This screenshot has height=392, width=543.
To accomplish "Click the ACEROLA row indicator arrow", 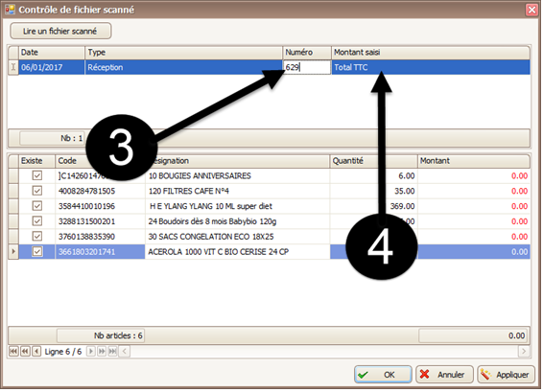I will click(x=13, y=251).
